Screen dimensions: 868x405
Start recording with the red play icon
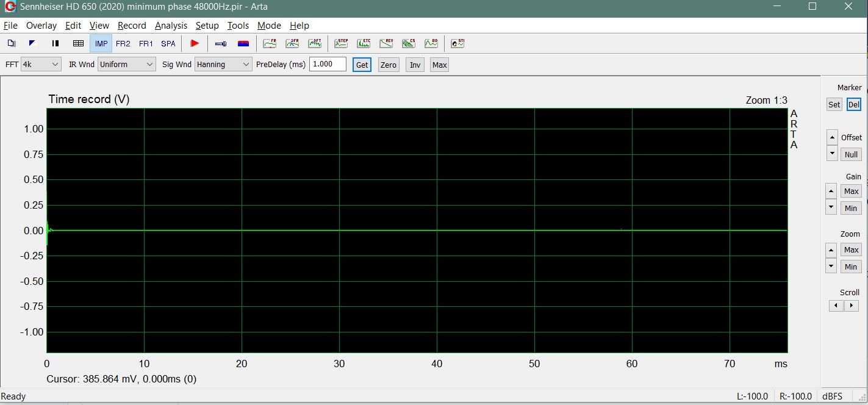click(x=195, y=43)
